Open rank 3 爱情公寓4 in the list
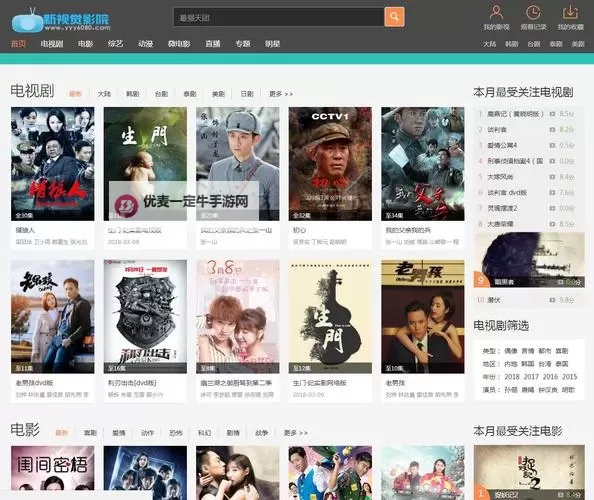Screen dimensions: 594x500 click(x=502, y=145)
